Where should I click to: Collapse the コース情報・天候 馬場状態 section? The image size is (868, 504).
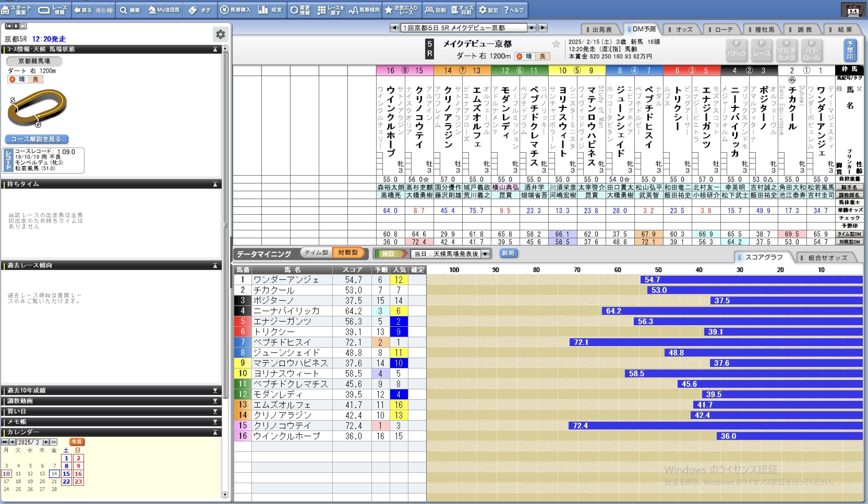point(215,49)
